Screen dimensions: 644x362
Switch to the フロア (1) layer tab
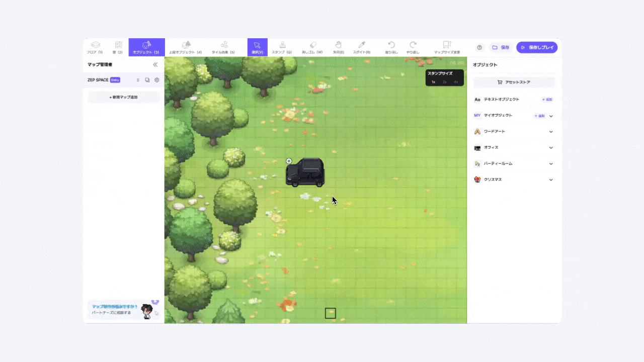point(95,47)
